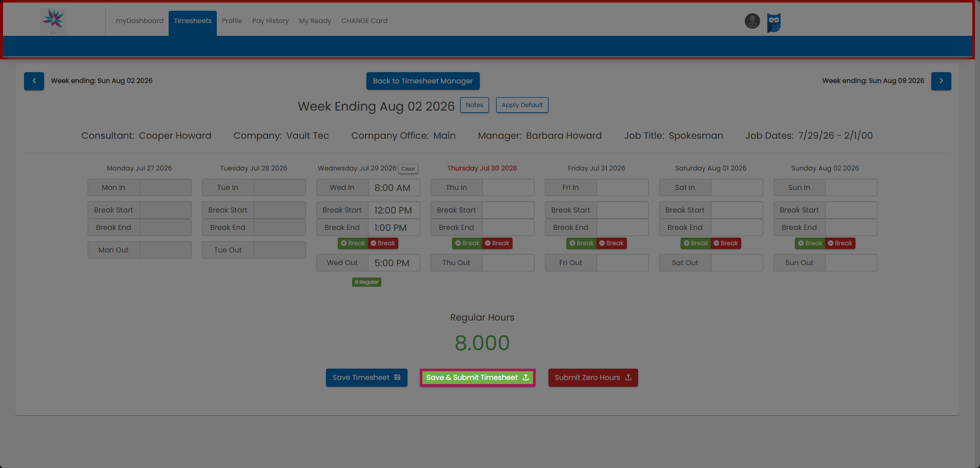Screen dimensions: 980x468
Task: Remove break for Saturday
Action: click(x=726, y=243)
